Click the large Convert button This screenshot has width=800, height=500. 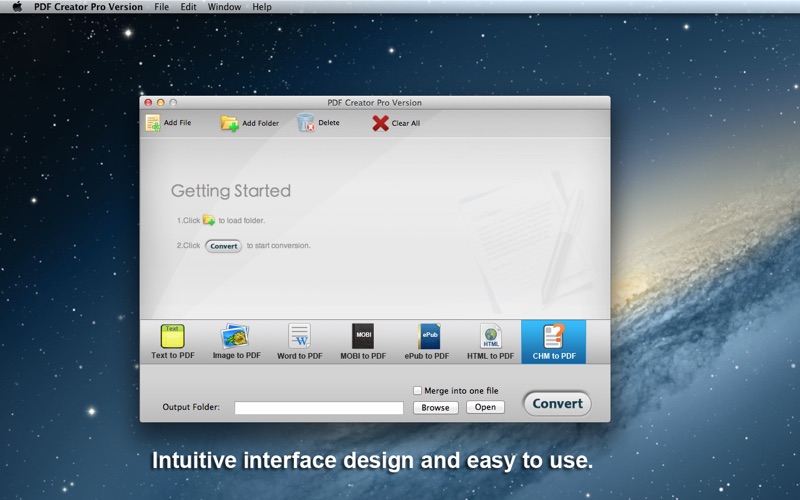pos(557,404)
